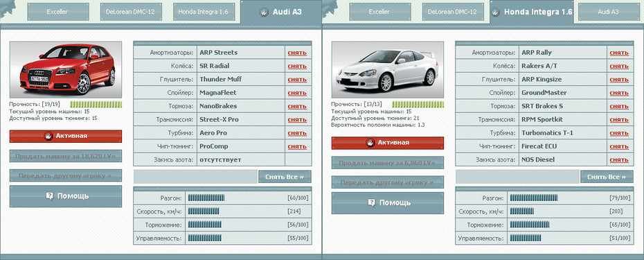
Task: Remove Turbomatics T-1 turbine
Action: click(x=619, y=133)
